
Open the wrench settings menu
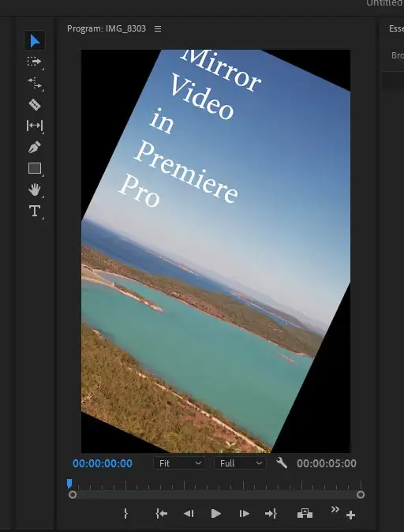[x=282, y=463]
